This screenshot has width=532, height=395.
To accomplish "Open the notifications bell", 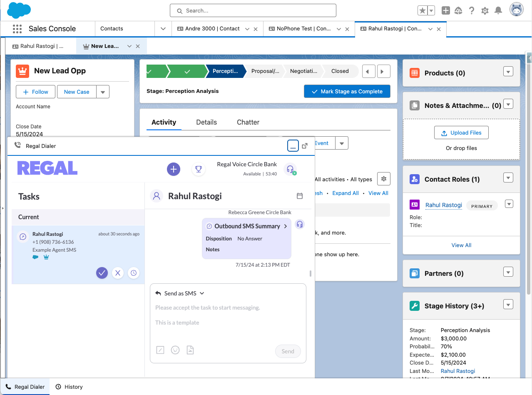I will [498, 11].
